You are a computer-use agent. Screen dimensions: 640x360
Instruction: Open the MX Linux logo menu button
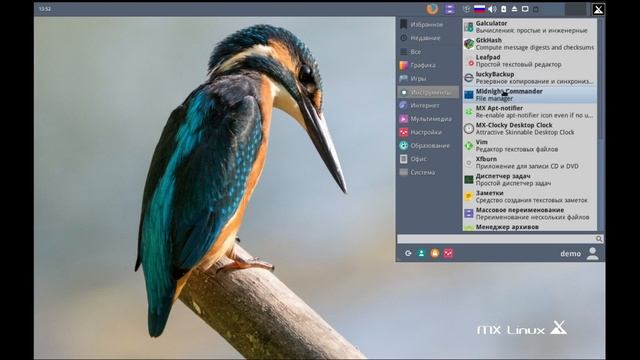[598, 9]
